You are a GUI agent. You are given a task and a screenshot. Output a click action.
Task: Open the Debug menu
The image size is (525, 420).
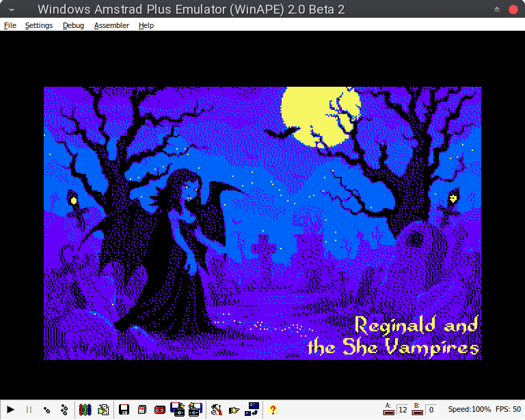[x=73, y=25]
